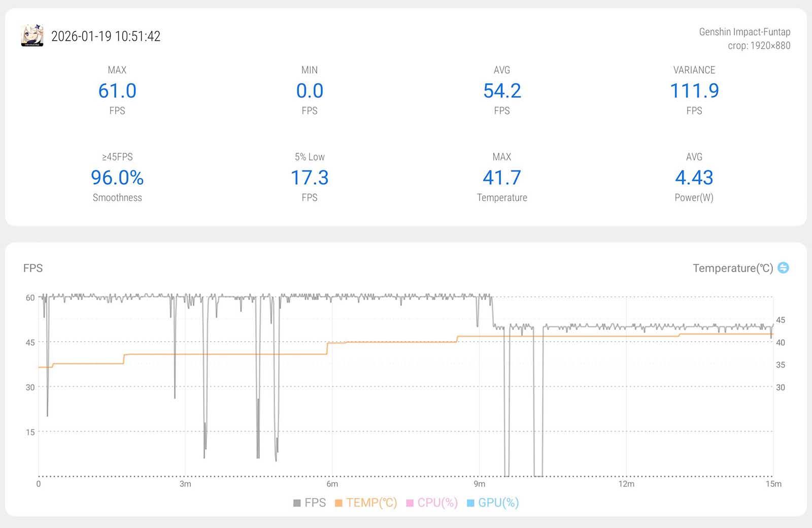Click the 111.9 VARIANCE stat

pos(694,91)
